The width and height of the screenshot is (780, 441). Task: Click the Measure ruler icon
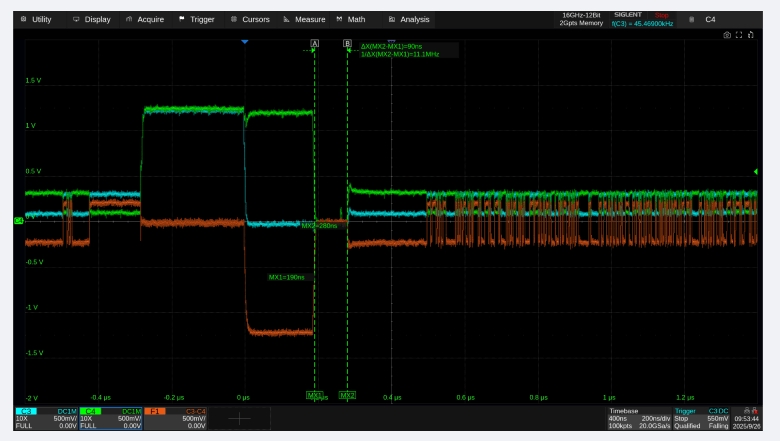(288, 19)
